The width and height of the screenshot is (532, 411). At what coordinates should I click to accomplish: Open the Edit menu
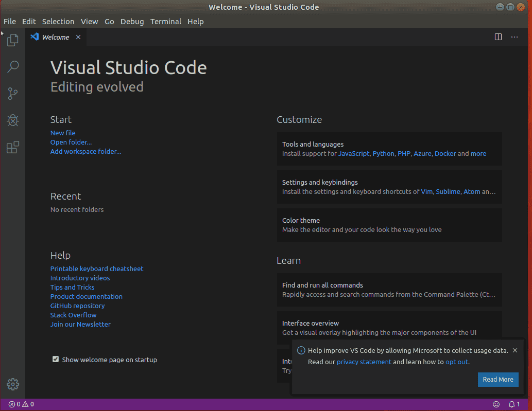pos(29,21)
